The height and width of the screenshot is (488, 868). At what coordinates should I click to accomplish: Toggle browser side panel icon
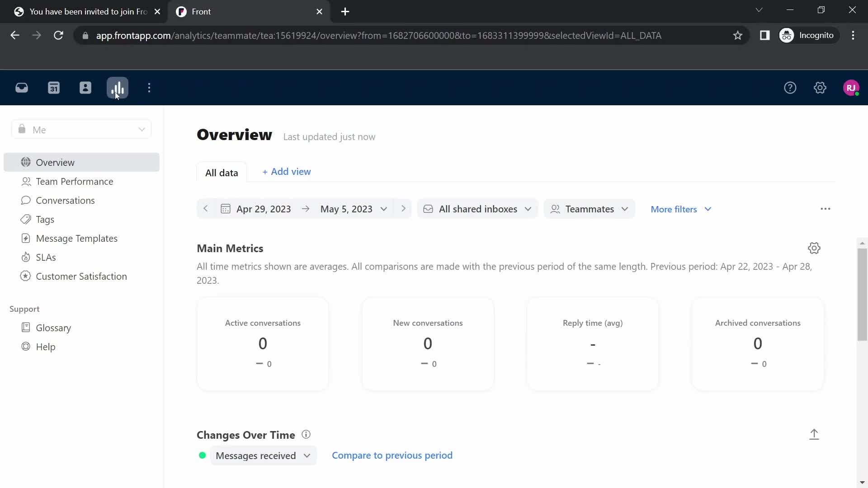click(765, 35)
